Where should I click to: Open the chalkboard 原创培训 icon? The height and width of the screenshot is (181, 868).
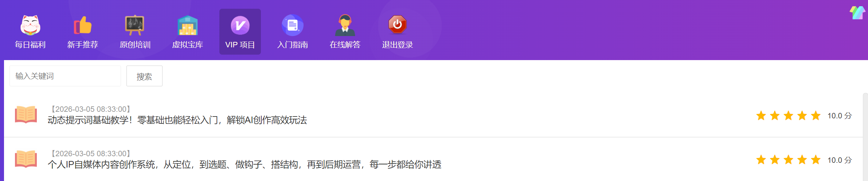tap(135, 25)
